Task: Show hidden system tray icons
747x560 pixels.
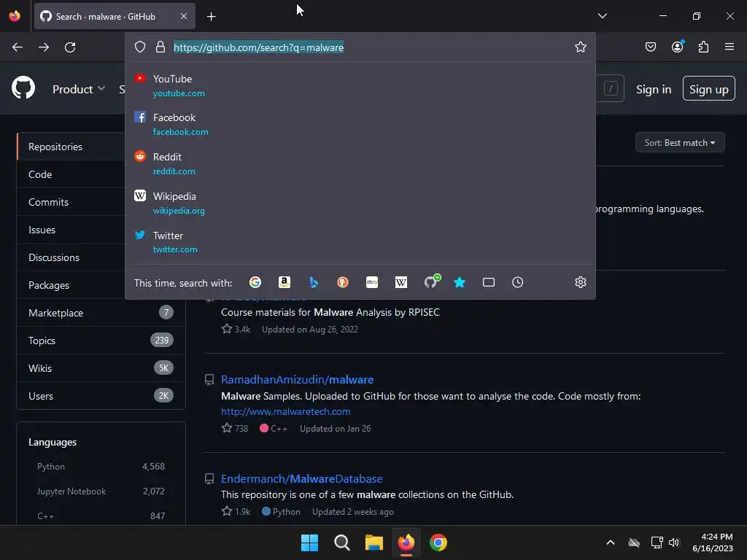Action: tap(611, 542)
